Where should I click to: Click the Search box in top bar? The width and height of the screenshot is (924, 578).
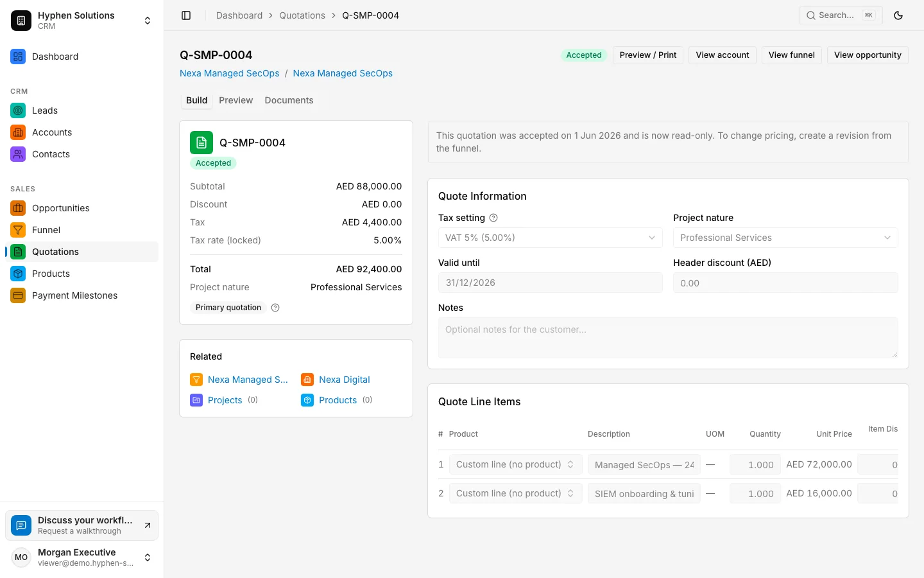[x=841, y=15]
